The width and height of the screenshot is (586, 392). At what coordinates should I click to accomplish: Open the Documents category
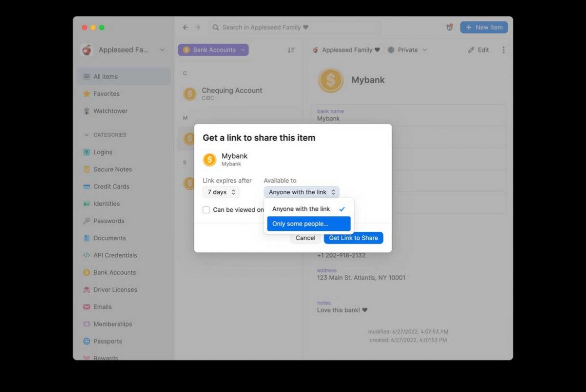[x=111, y=238]
